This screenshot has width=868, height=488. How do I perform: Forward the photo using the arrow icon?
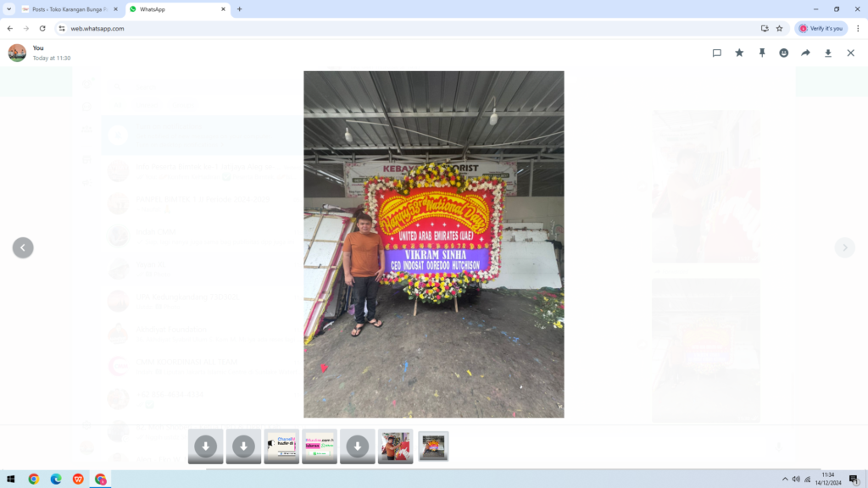(x=805, y=53)
